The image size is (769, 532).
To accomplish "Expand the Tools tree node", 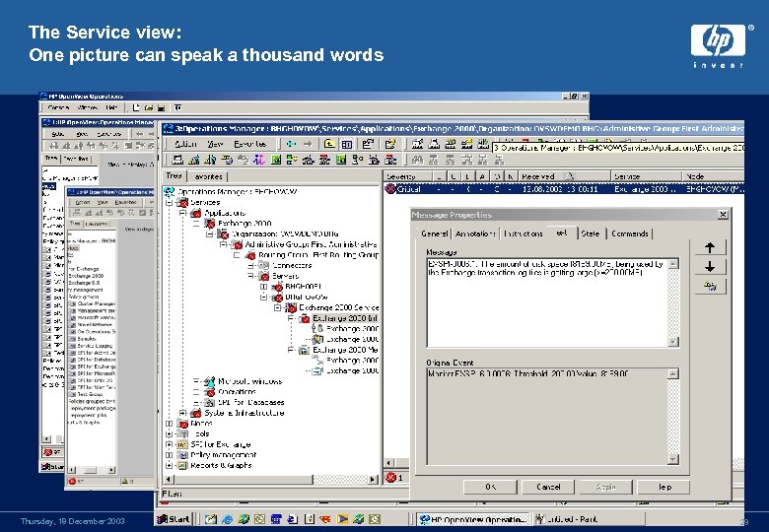I will tap(170, 433).
